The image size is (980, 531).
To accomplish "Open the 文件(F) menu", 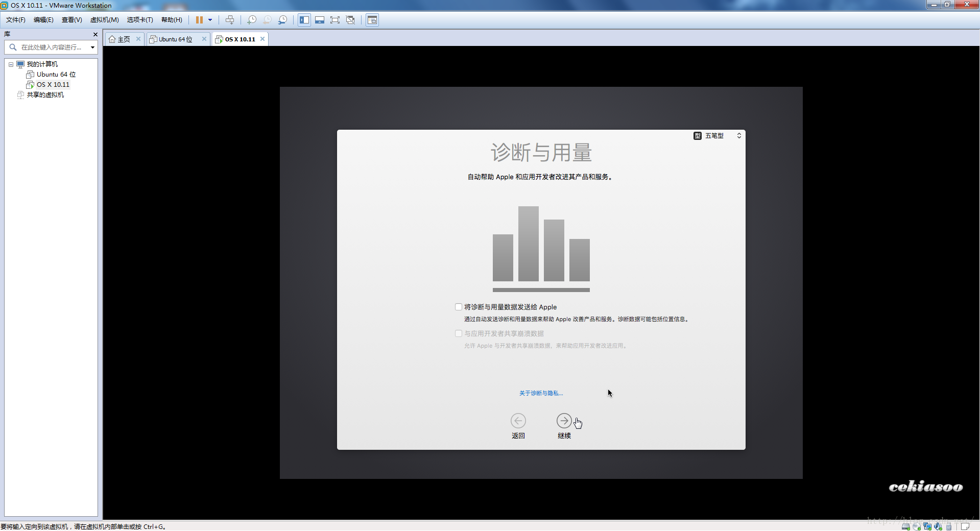I will (x=16, y=20).
